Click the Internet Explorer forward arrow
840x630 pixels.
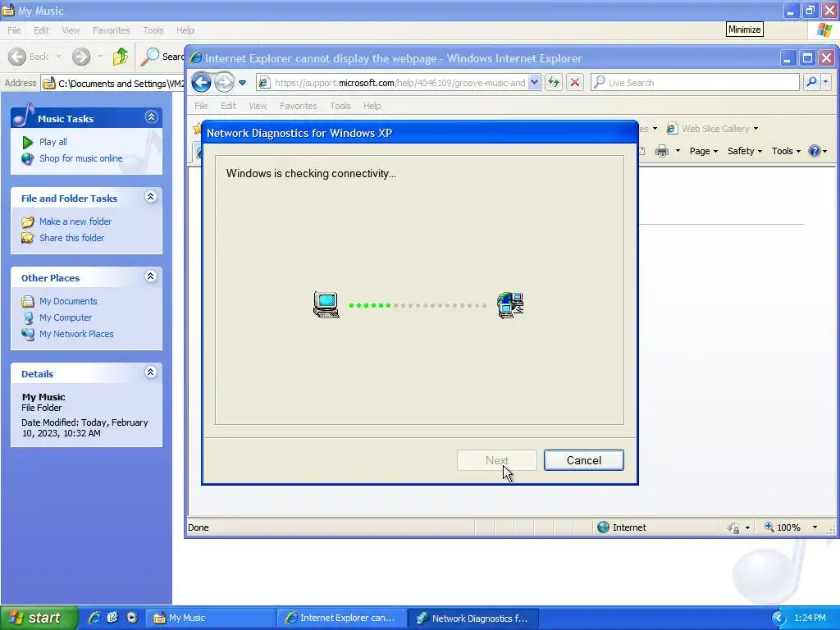point(224,83)
